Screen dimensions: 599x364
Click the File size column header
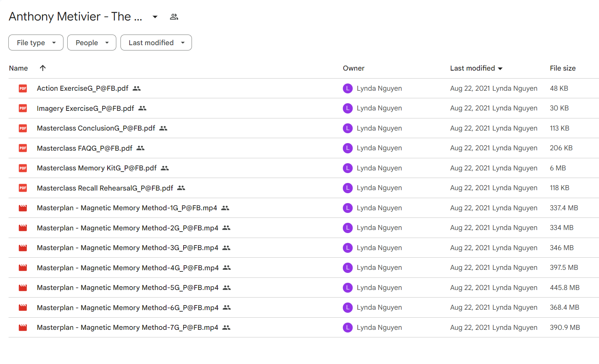tap(563, 68)
